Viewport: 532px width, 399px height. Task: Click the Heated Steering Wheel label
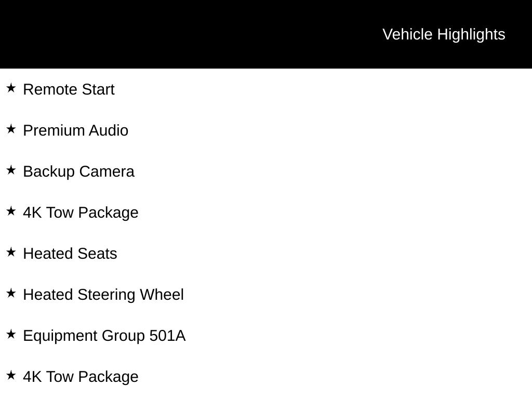(103, 295)
